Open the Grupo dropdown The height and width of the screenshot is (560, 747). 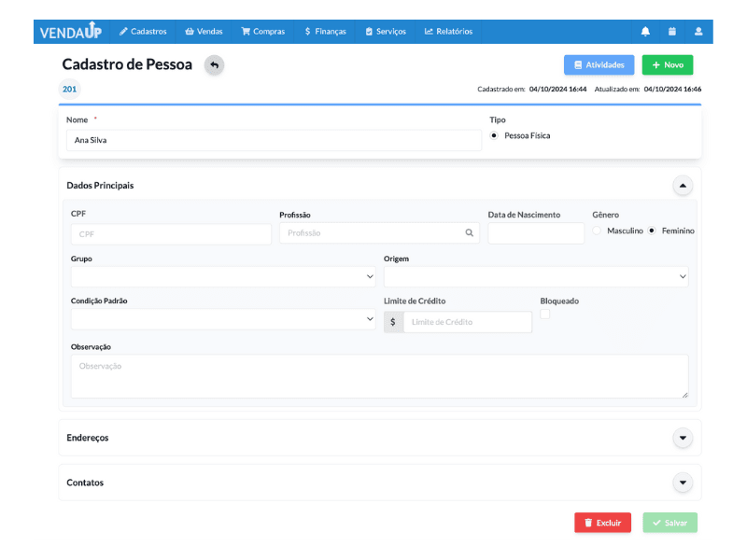tap(223, 277)
